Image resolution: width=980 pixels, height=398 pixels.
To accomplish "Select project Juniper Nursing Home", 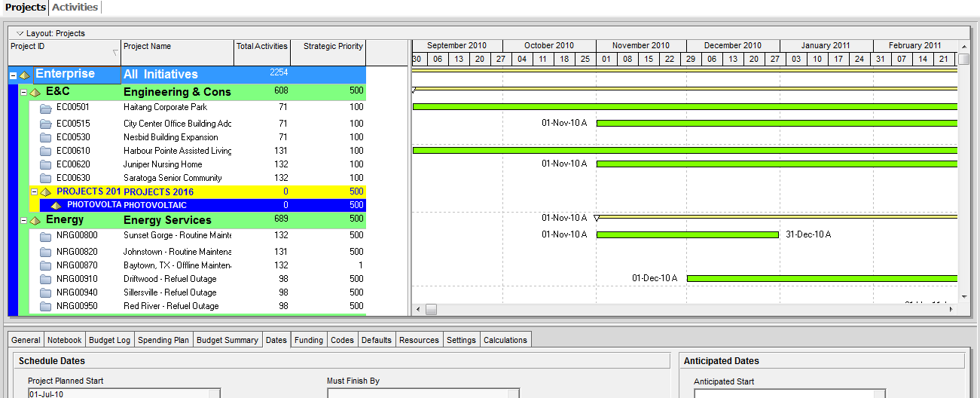I will 163,164.
